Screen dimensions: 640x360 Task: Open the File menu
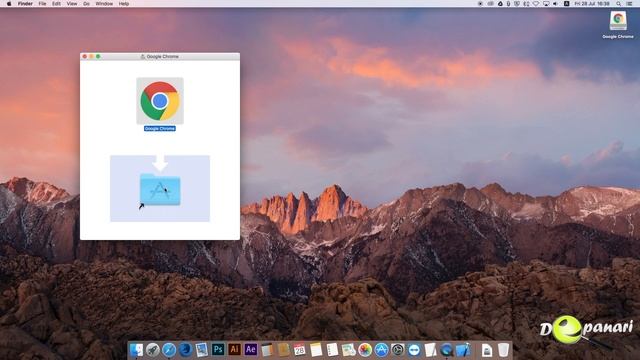point(42,4)
